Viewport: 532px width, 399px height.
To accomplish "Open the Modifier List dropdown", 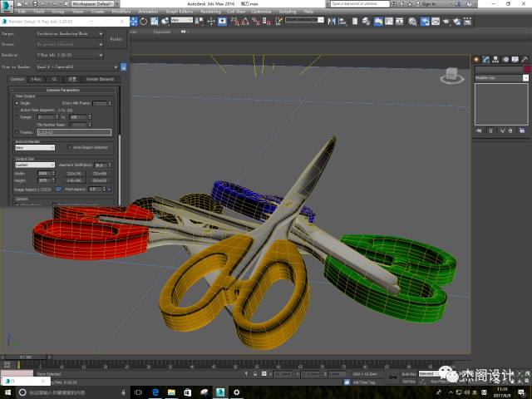I will pyautogui.click(x=501, y=77).
